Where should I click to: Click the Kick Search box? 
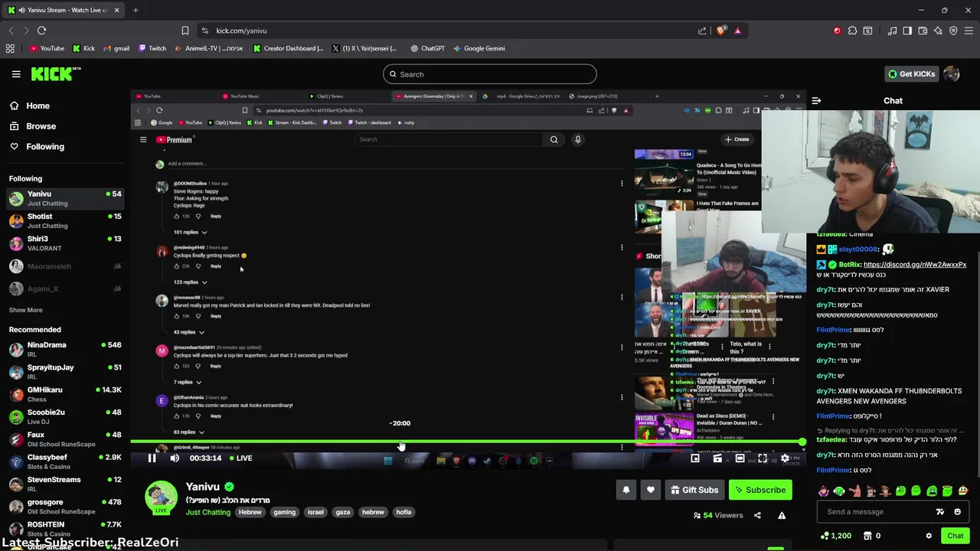tap(490, 74)
